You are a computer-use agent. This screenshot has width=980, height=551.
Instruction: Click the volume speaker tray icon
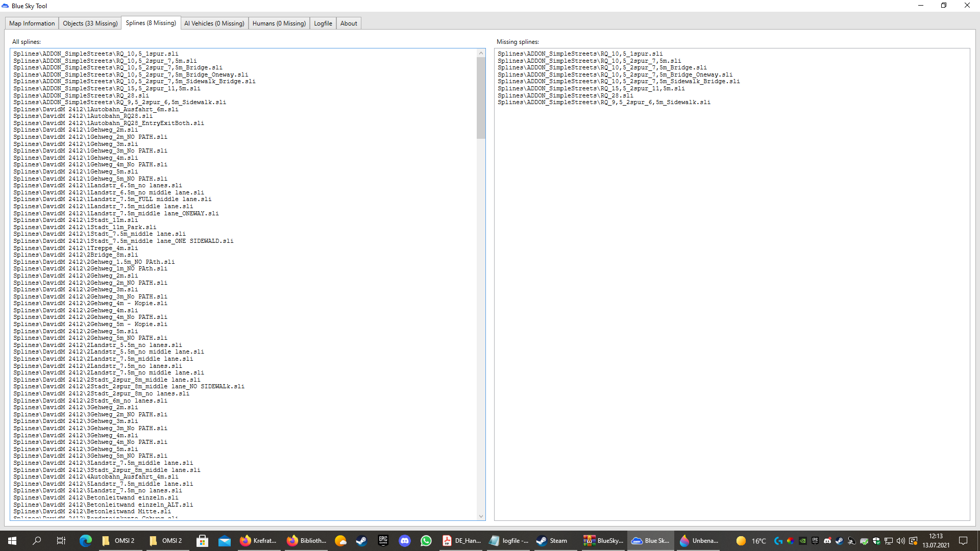click(x=900, y=541)
